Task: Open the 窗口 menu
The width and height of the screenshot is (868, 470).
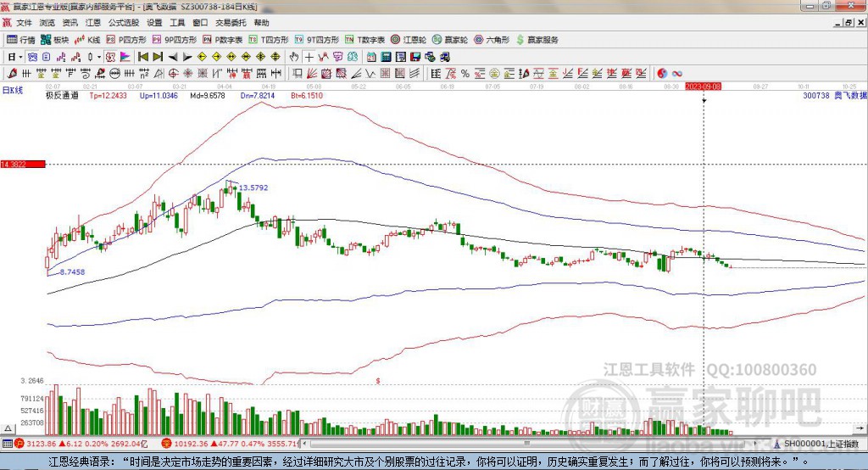Action: tap(200, 23)
